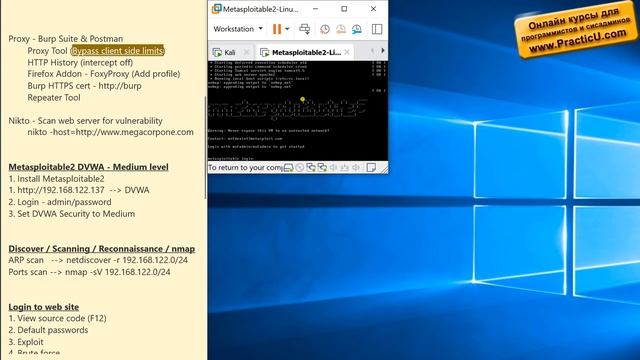Screen dimensions: 640x360
Task: Click the tab scroll right arrow
Action: pos(383,51)
